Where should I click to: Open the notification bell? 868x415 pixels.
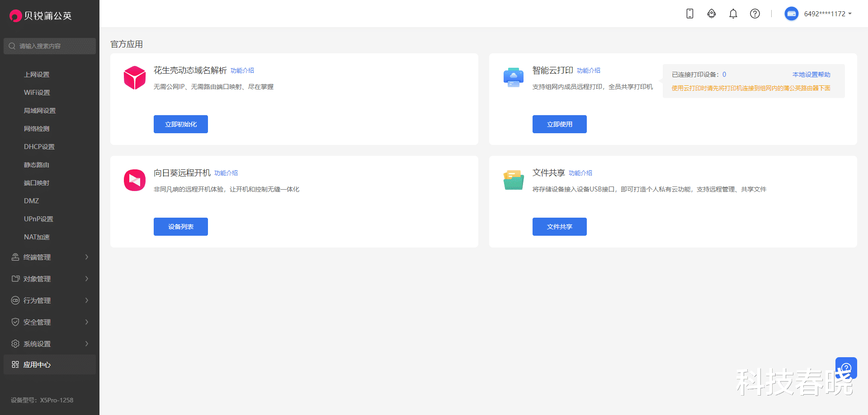733,14
